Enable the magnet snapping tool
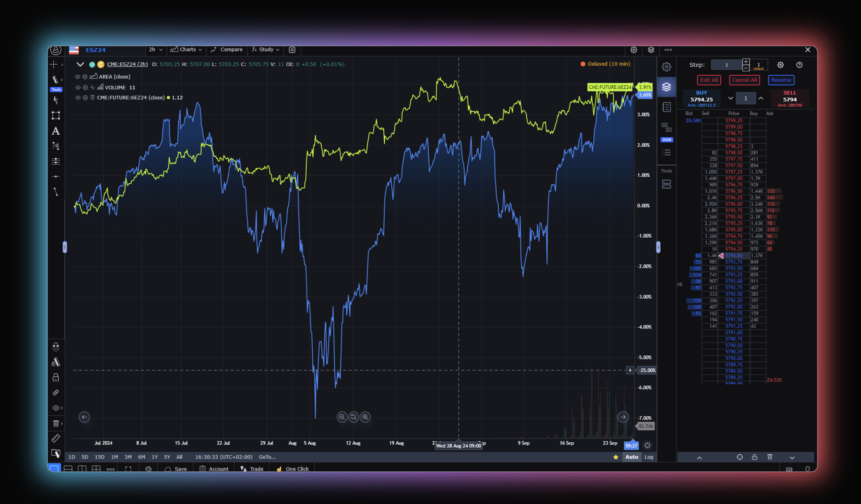The height and width of the screenshot is (504, 861). point(55,347)
